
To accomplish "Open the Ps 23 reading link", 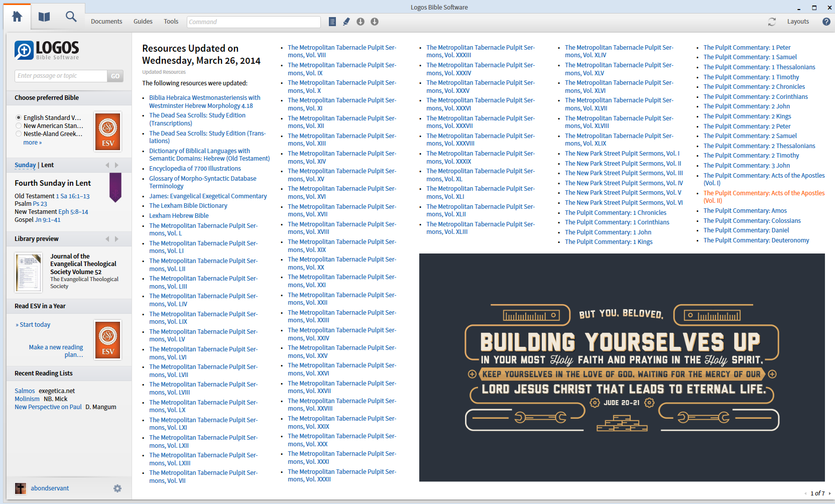I will point(40,204).
